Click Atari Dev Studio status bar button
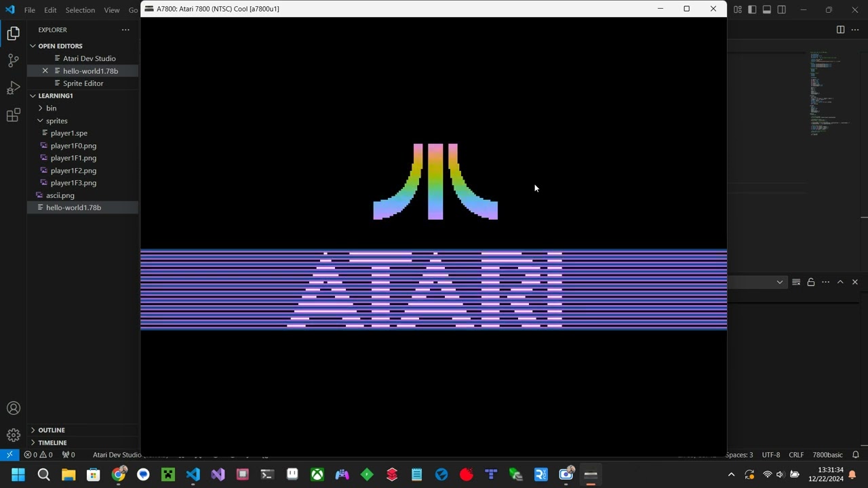The width and height of the screenshot is (868, 488). [116, 455]
